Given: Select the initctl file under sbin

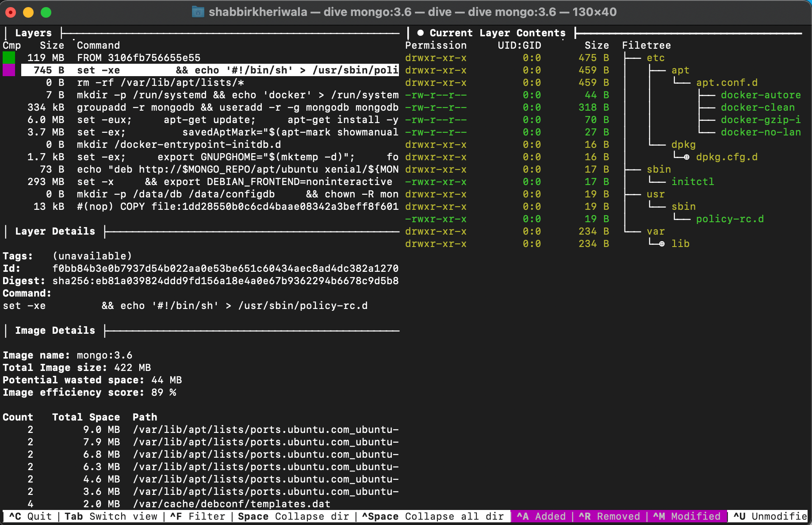Looking at the screenshot, I should pyautogui.click(x=692, y=182).
